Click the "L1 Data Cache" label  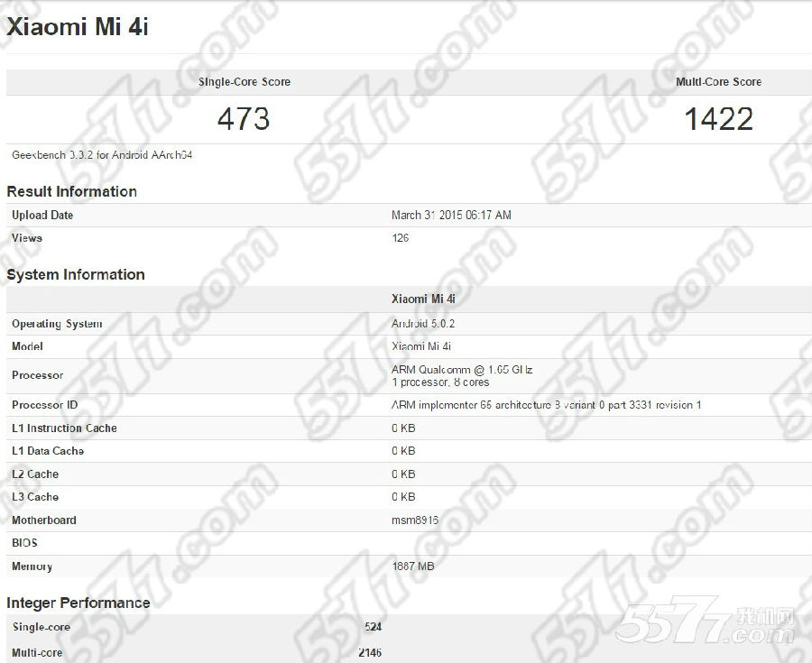coord(48,451)
